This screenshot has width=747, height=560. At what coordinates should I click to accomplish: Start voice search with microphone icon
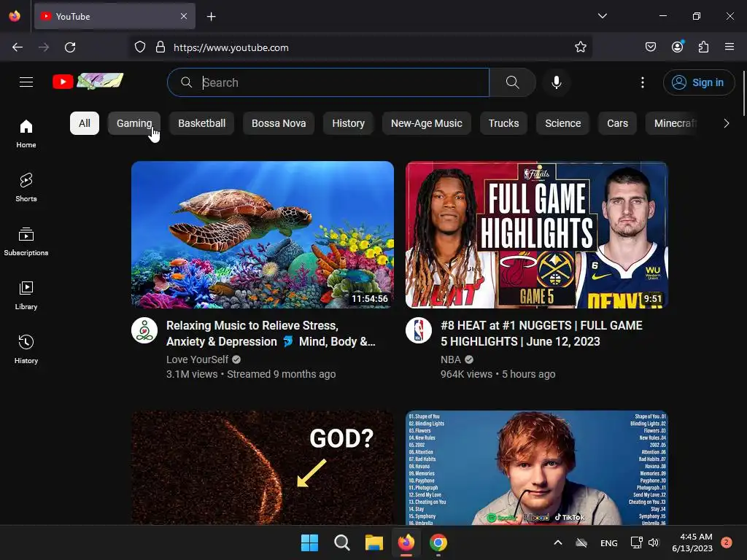point(556,82)
